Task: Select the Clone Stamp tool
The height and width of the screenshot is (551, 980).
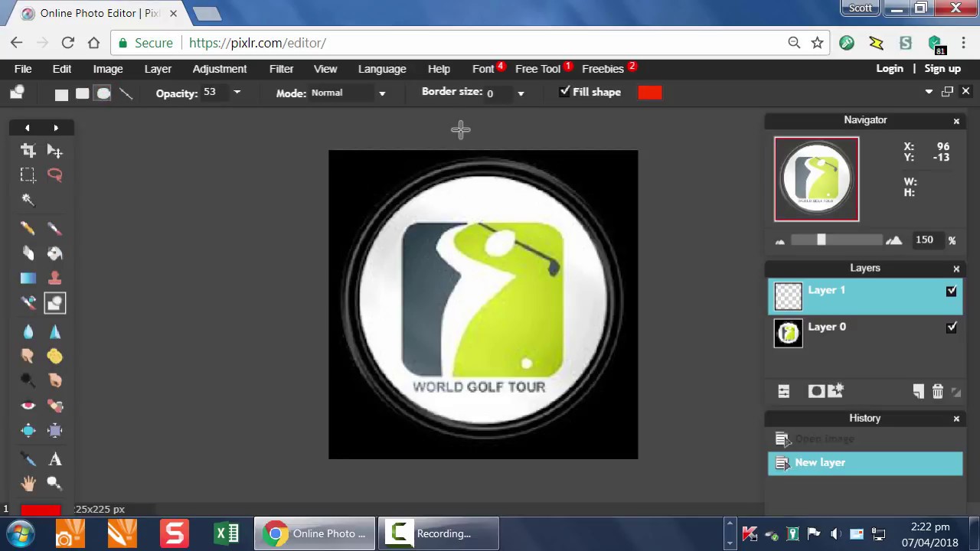Action: coord(54,279)
